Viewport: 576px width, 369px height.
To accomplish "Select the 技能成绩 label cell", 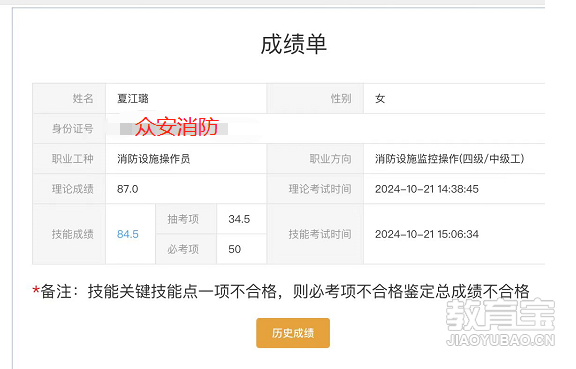I will 69,234.
